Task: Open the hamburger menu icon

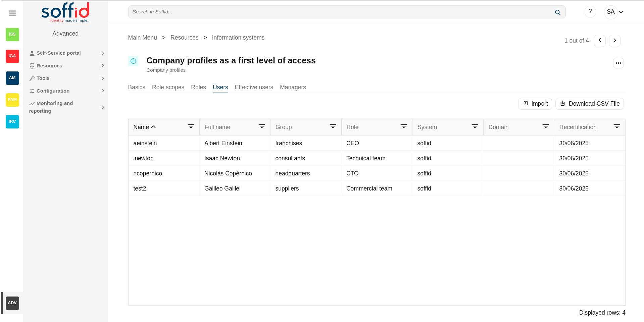Action: tap(12, 13)
